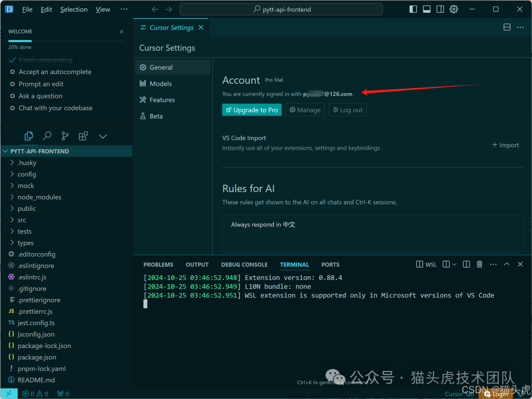Open the WSL terminal profile
The image size is (532, 399).
(x=427, y=265)
